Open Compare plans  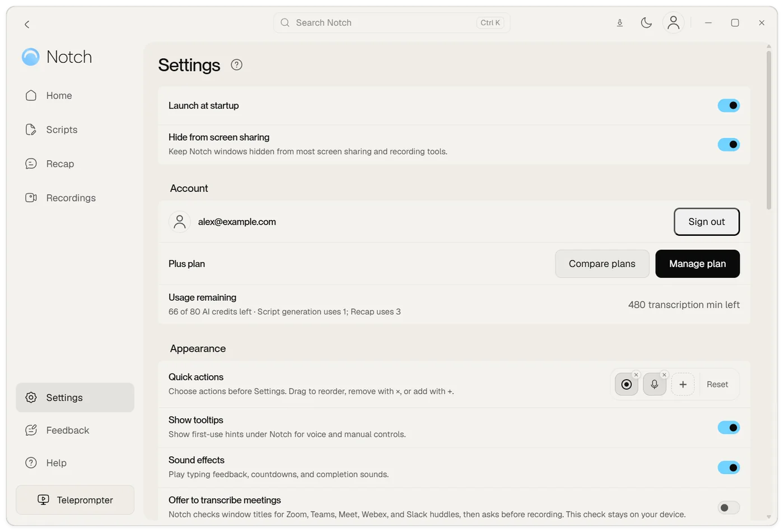point(602,264)
